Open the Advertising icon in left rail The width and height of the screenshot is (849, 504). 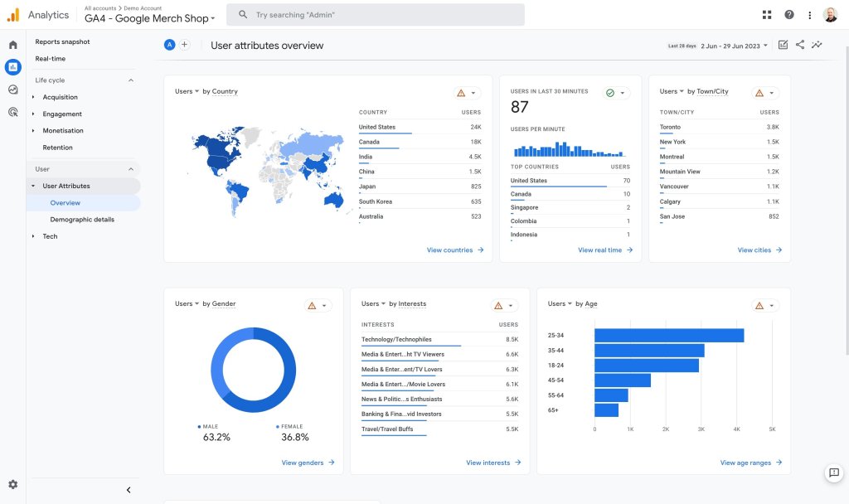point(13,112)
